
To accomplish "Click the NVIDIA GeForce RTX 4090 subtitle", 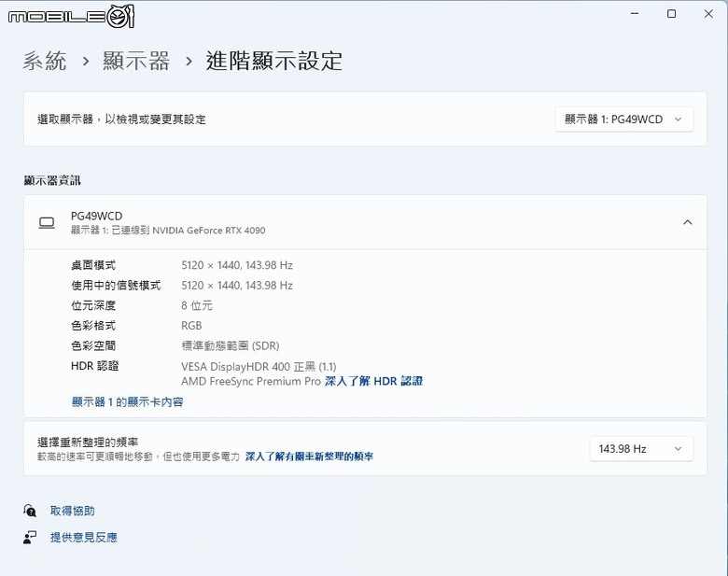I will (168, 231).
